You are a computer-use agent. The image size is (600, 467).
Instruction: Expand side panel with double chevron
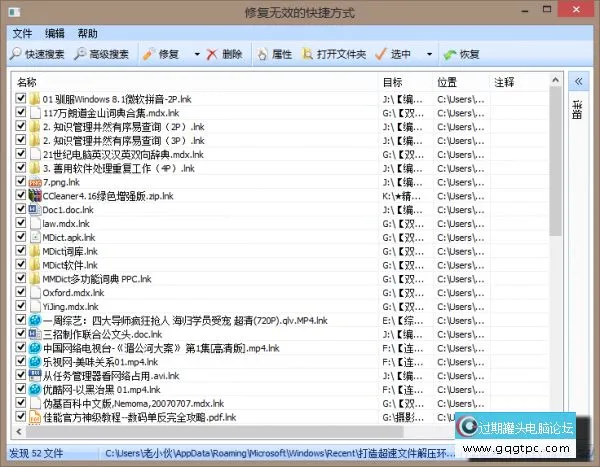579,81
